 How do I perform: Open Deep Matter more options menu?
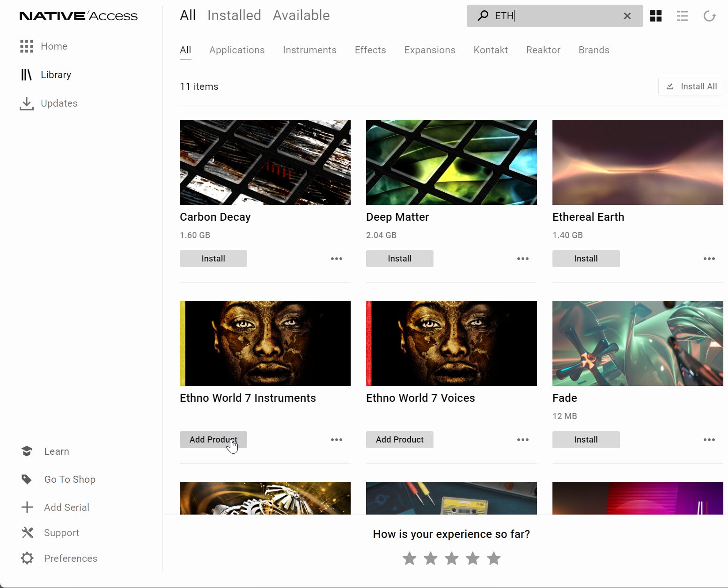coord(523,259)
